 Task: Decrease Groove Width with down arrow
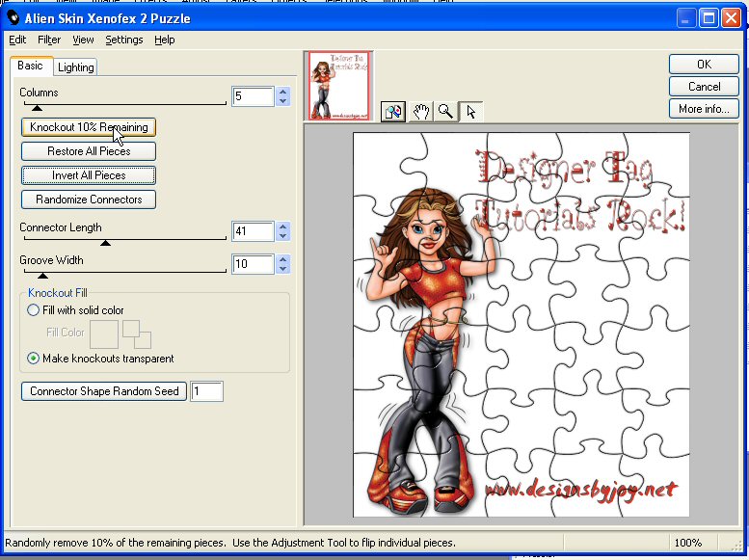point(283,269)
